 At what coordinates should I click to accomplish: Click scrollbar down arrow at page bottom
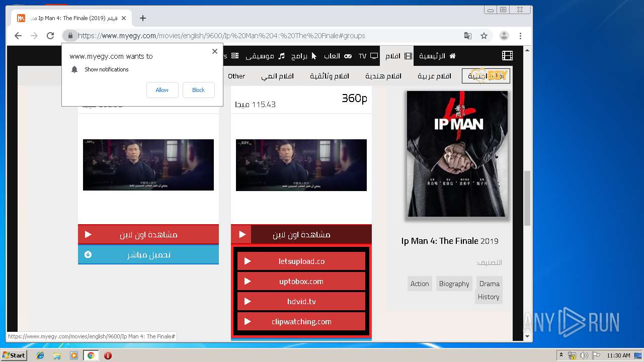coord(527,336)
